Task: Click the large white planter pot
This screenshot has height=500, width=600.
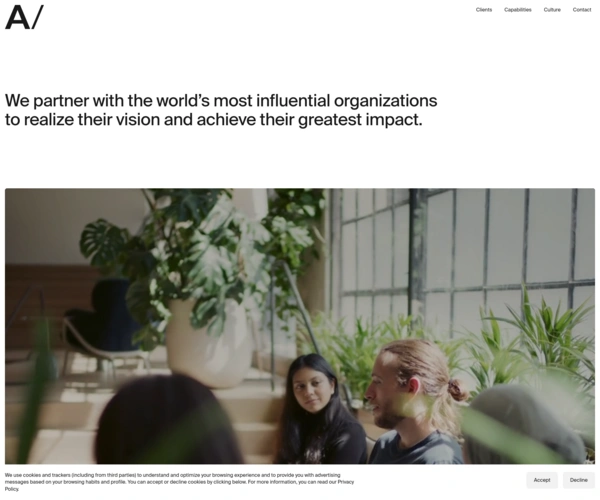Action: pyautogui.click(x=209, y=343)
